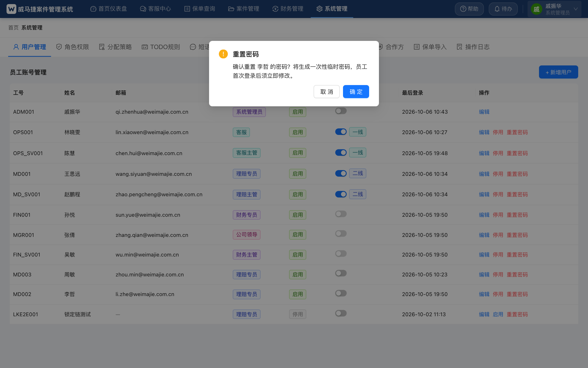Open 保单查询 from the top navigation
Image resolution: width=588 pixels, height=368 pixels.
coord(200,9)
